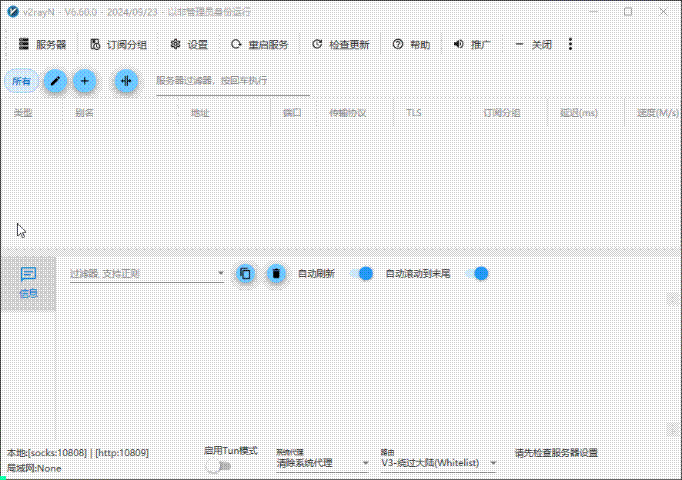This screenshot has width=682, height=480.
Task: Click the 请先检查服务器设置 status text
Action: (556, 453)
